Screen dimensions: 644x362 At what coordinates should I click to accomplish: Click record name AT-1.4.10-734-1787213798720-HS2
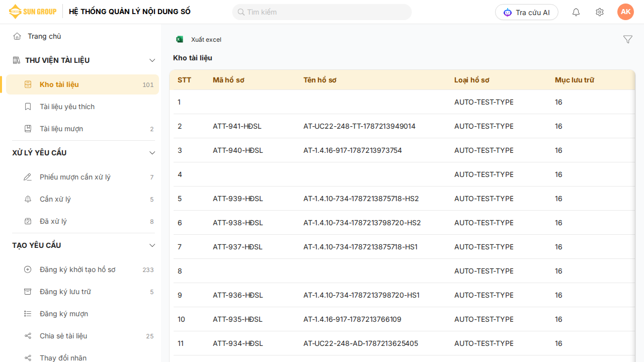tap(362, 223)
